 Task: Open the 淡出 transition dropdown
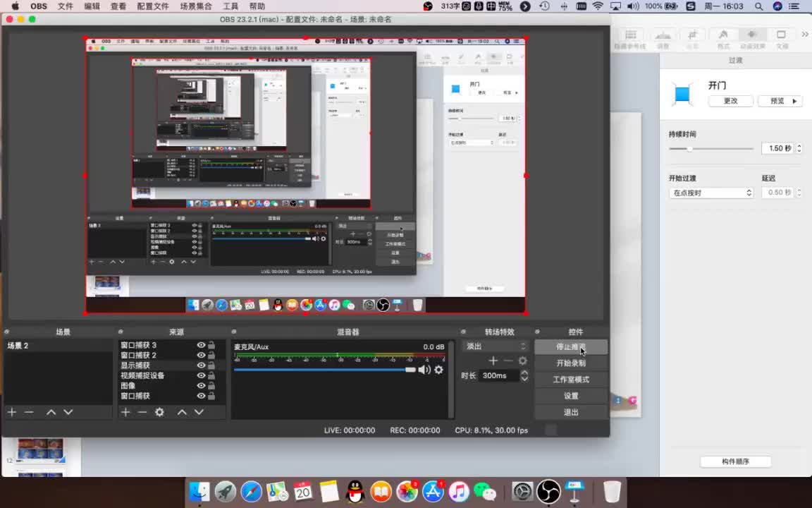[495, 346]
